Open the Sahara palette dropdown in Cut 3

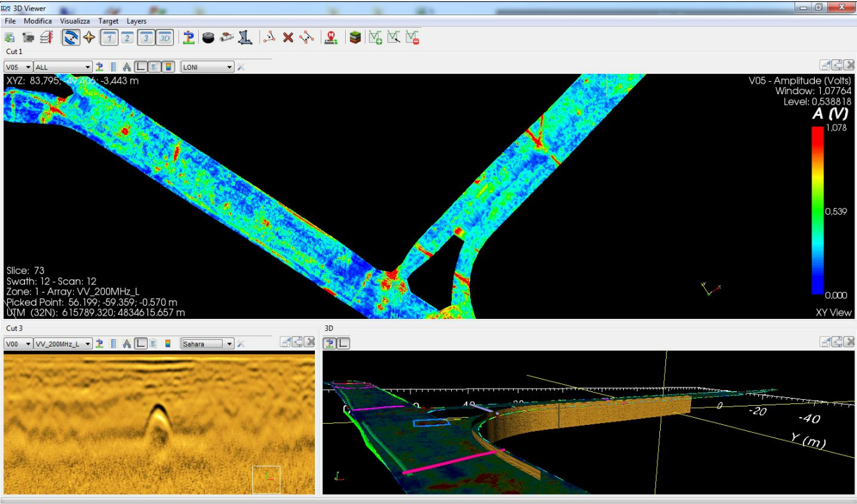point(207,344)
